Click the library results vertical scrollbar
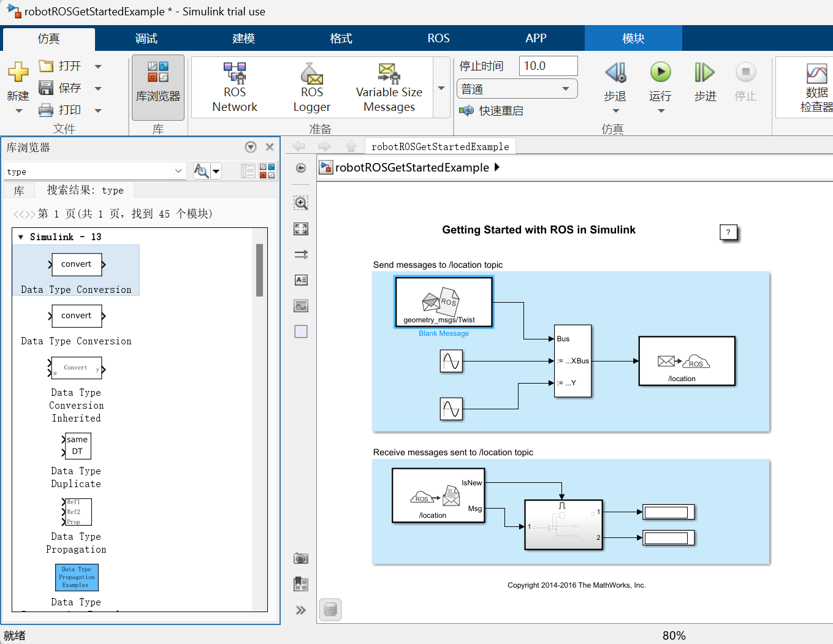The height and width of the screenshot is (644, 833). pyautogui.click(x=259, y=270)
